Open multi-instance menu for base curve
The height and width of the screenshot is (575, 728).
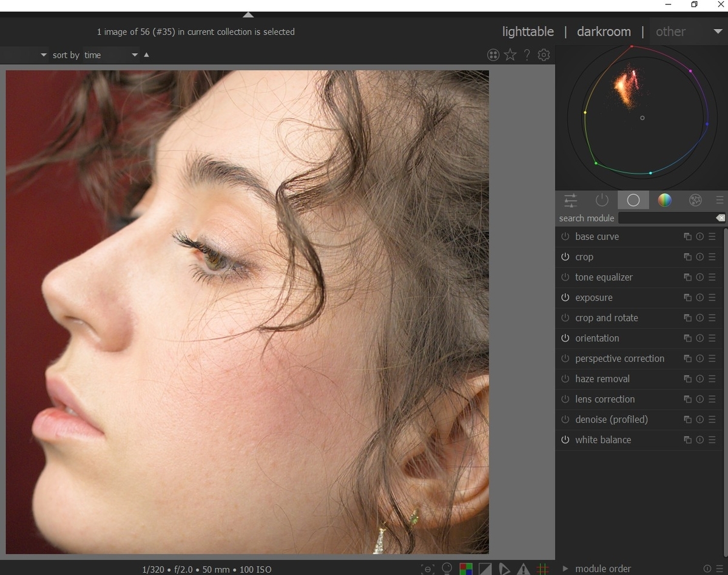click(687, 237)
